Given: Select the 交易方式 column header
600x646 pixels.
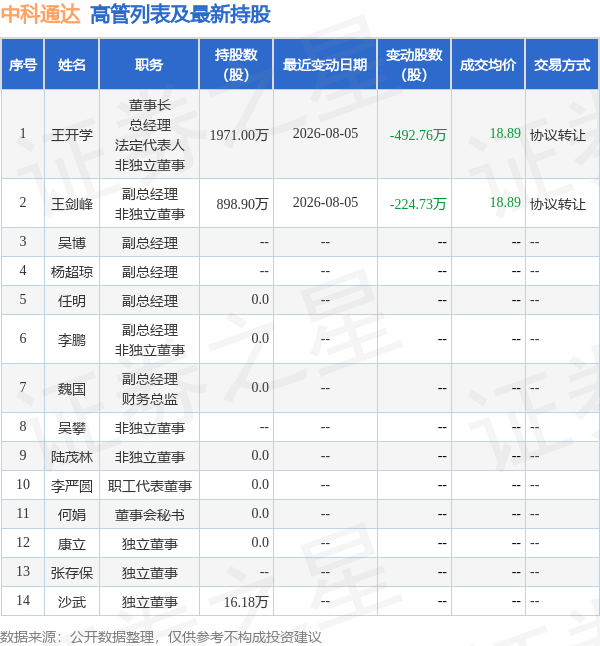Looking at the screenshot, I should coord(562,65).
